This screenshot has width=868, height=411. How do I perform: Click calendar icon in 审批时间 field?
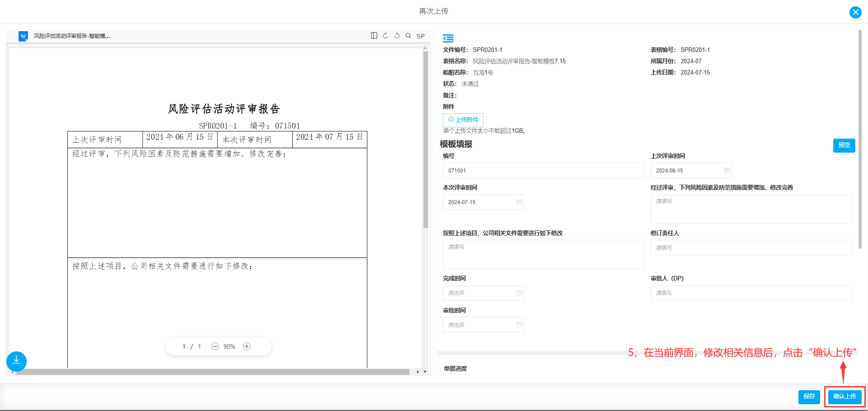click(x=519, y=325)
